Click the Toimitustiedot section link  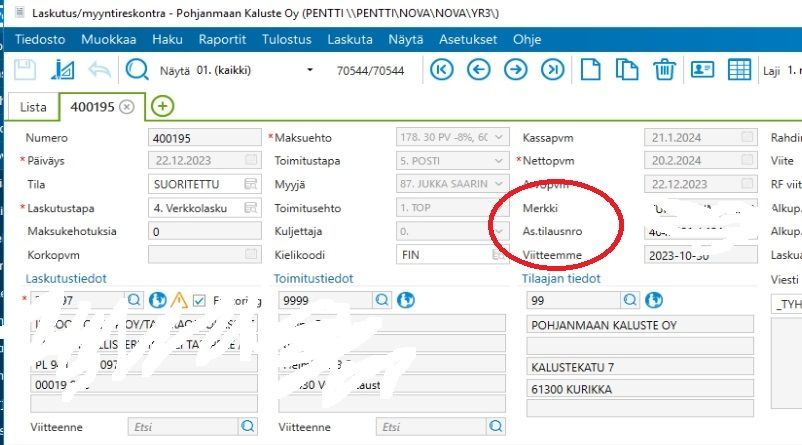click(x=314, y=279)
